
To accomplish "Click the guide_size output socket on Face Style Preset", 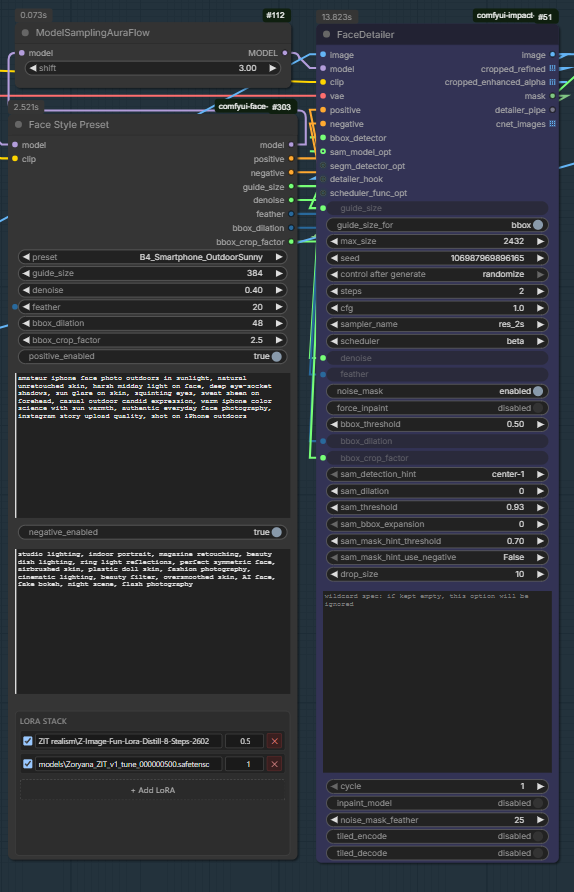I will (291, 187).
